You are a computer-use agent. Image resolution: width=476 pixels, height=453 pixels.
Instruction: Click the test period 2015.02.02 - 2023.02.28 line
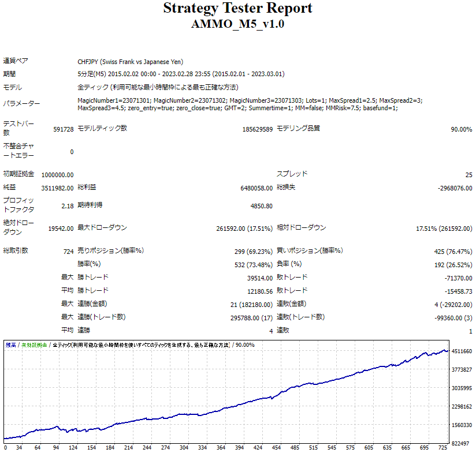(x=181, y=74)
